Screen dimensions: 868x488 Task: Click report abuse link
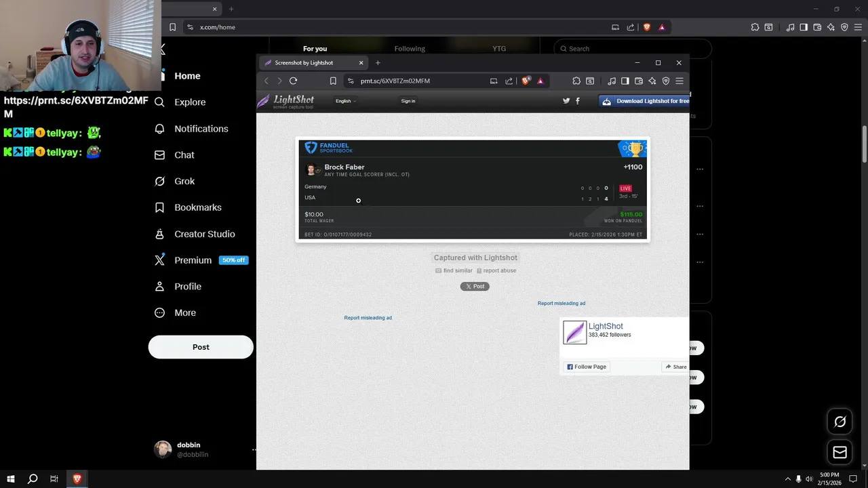click(x=496, y=270)
